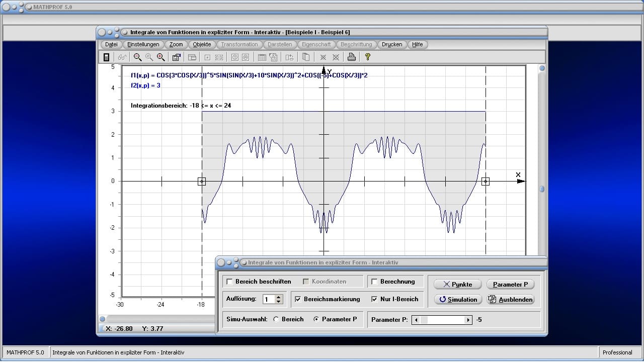Open the properties dialog toolbar icon
Image resolution: width=644 pixels, height=362 pixels.
point(177,57)
